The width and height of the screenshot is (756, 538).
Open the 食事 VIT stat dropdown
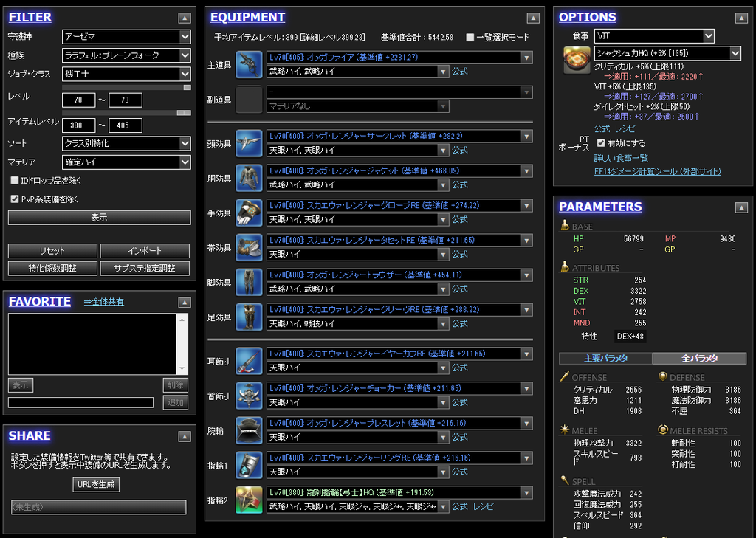point(654,35)
